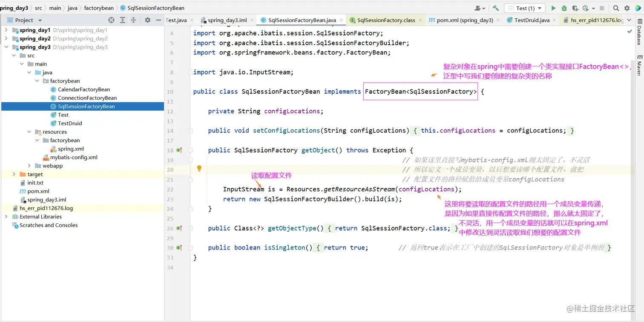Screen dimensions: 644x322
Task: Expand the spring_day2 module node
Action: pyautogui.click(x=6, y=39)
